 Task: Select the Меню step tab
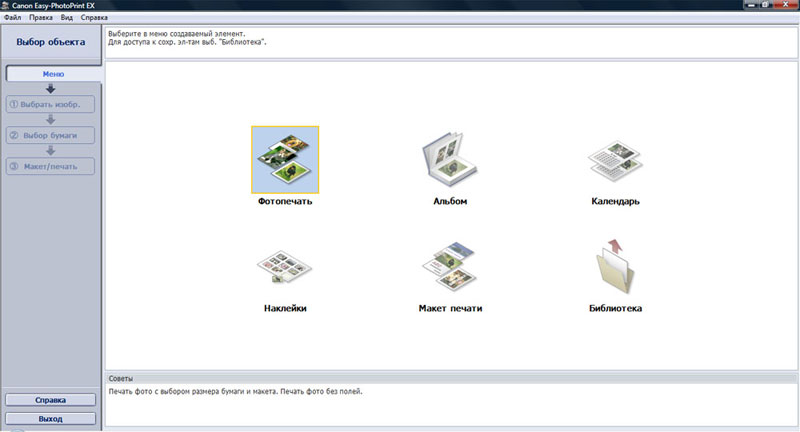click(53, 74)
